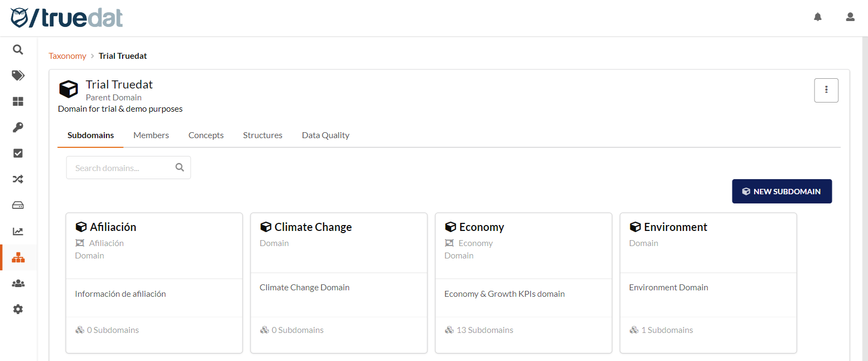Open settings gear icon in sidebar
The image size is (868, 361).
click(18, 309)
